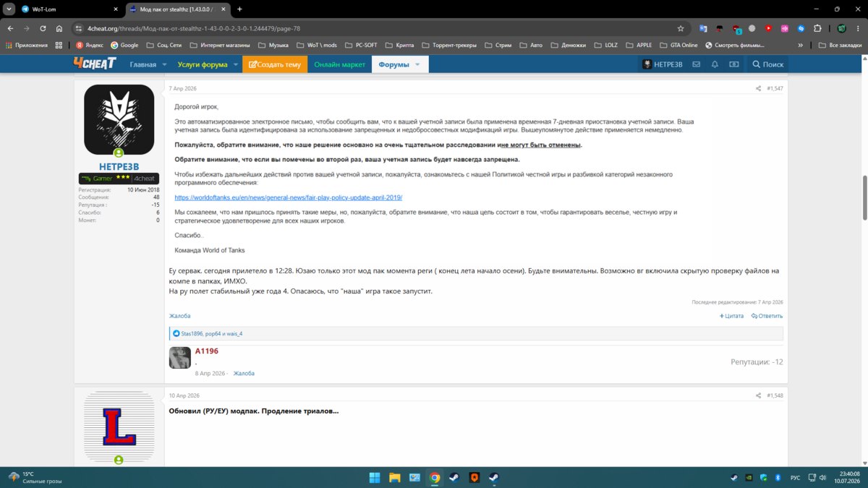
Task: Open the private messages envelope icon
Action: [x=696, y=64]
